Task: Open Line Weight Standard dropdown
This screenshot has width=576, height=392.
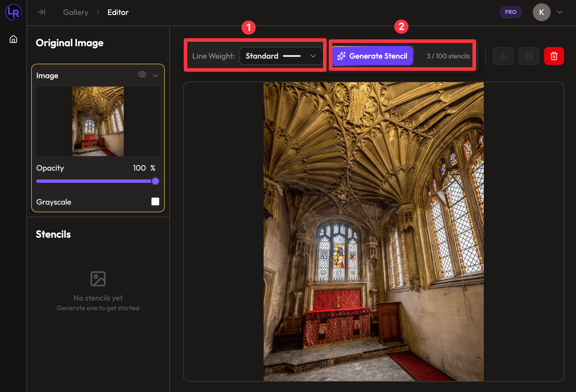Action: pos(281,56)
